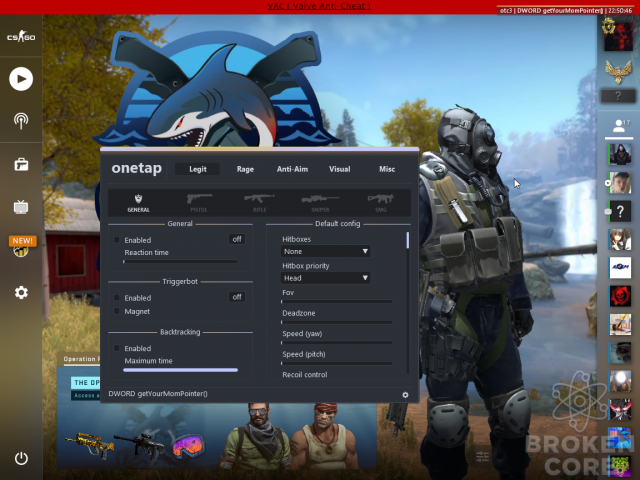Click the VAC ( Valve Anti-Cheat ) link

click(x=319, y=6)
